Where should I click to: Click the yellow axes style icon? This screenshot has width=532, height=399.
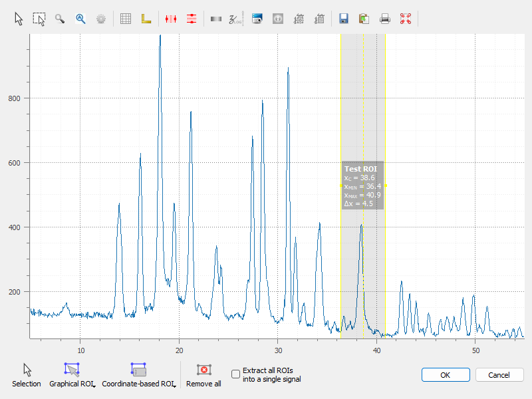tap(146, 19)
